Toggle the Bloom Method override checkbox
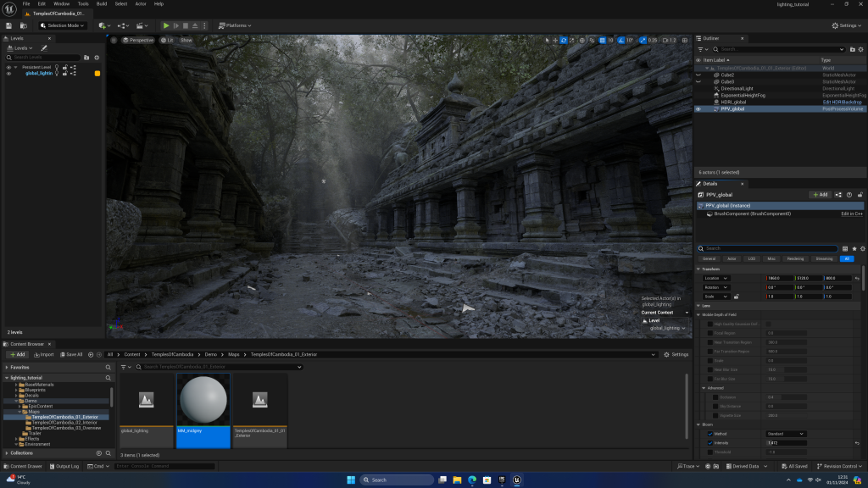This screenshot has height=488, width=868. click(x=710, y=434)
